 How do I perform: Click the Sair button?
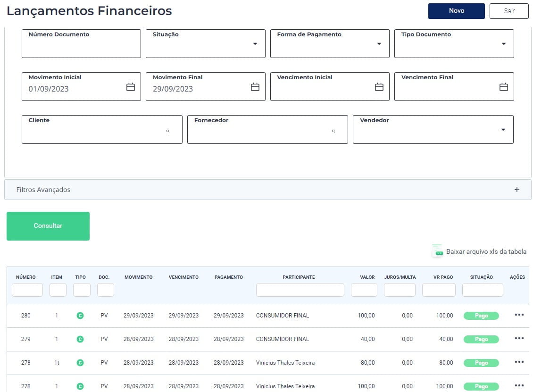coord(509,11)
